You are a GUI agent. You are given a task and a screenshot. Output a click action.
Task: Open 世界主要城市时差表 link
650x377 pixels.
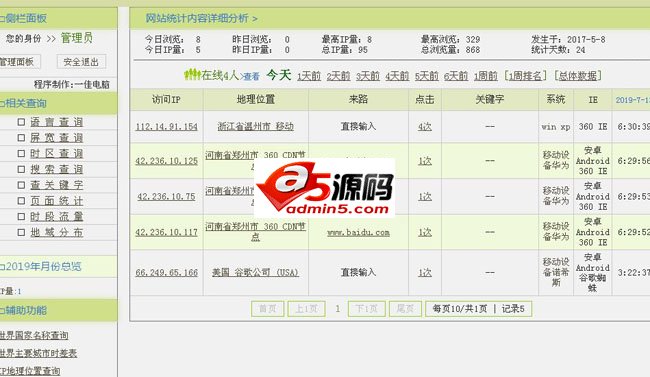(x=38, y=353)
